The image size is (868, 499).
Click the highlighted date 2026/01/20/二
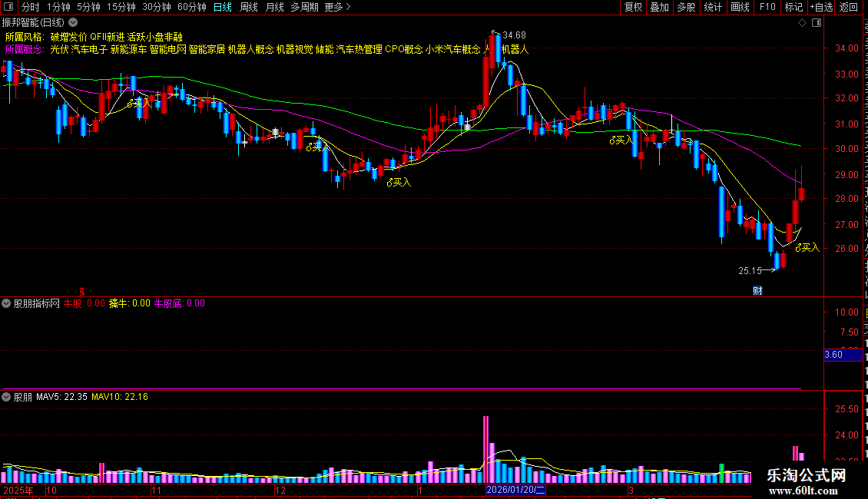click(x=515, y=490)
